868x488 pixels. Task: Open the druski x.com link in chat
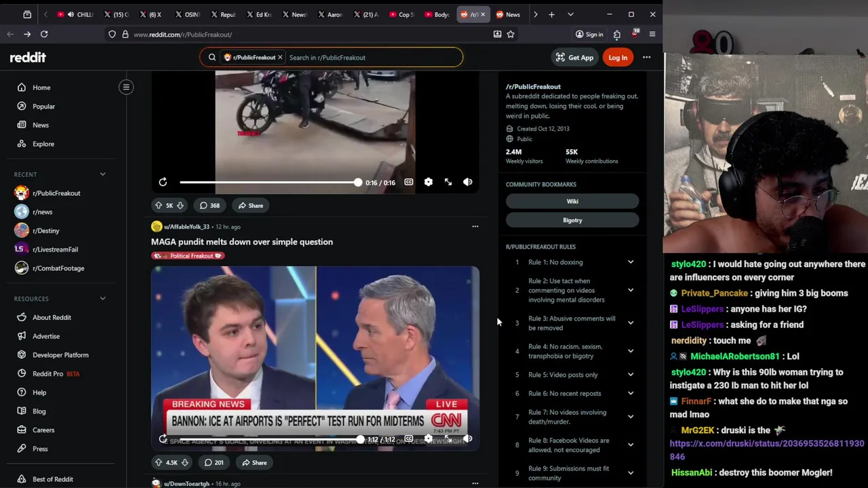point(767,450)
